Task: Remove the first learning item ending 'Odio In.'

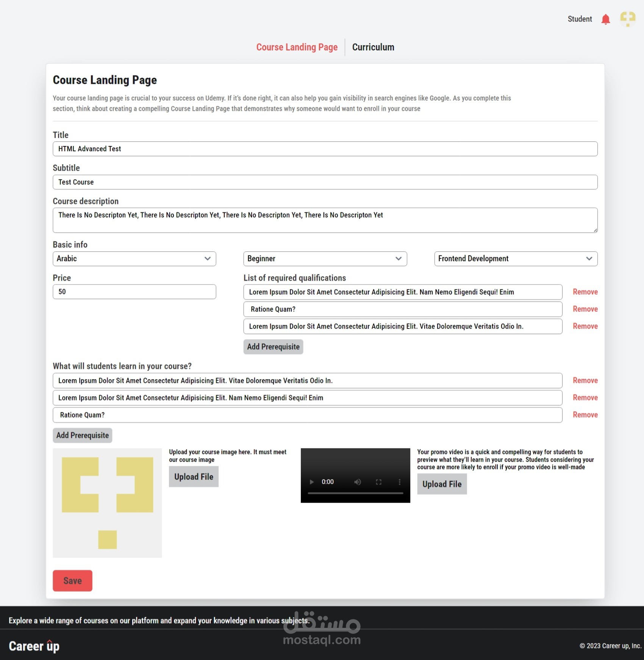Action: pyautogui.click(x=585, y=380)
